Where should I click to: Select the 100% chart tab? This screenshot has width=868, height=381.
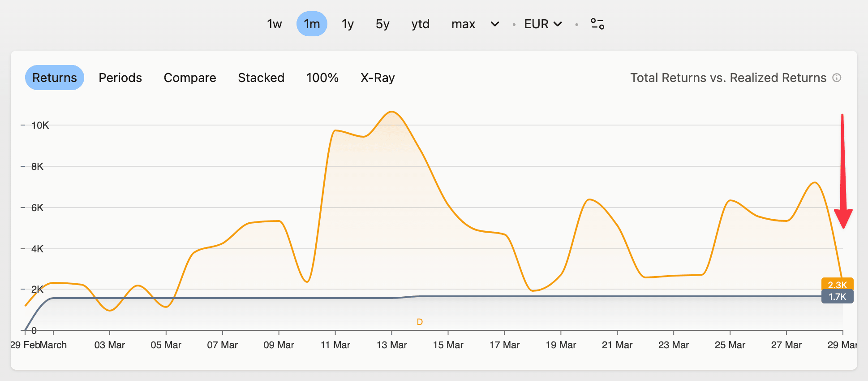[322, 78]
